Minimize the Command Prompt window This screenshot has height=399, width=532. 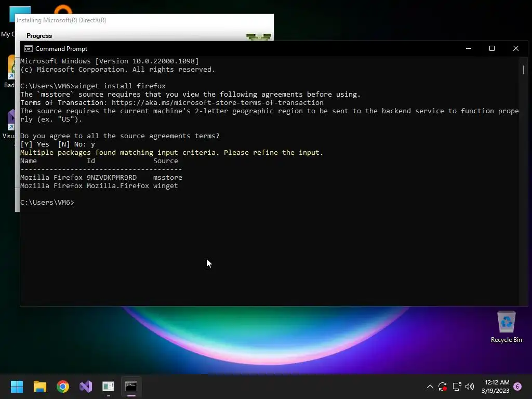469,48
